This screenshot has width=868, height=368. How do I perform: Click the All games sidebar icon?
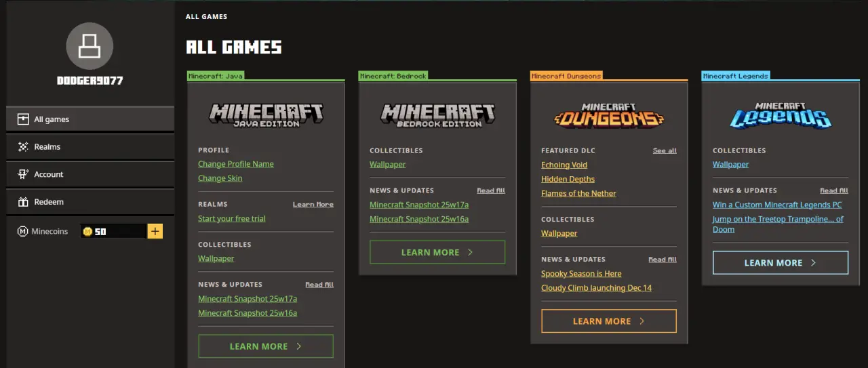23,119
